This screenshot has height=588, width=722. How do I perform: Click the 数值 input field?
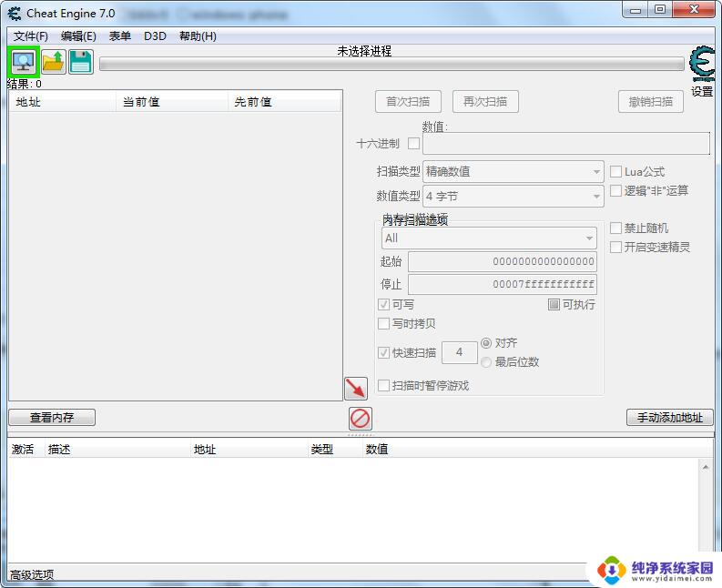[566, 144]
